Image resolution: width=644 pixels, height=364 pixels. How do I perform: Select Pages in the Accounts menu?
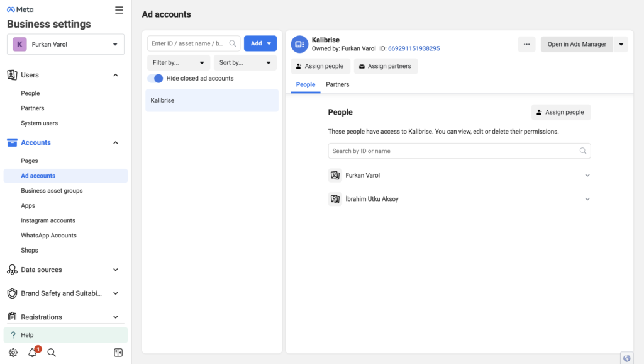(x=30, y=161)
